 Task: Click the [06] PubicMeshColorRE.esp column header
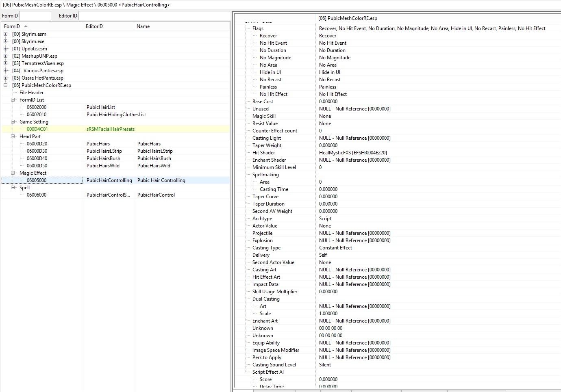tap(438, 18)
